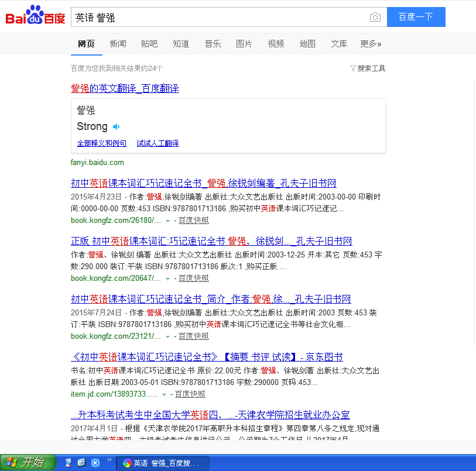Image resolution: width=476 pixels, height=471 pixels.
Task: Click the camera image search icon
Action: (375, 18)
